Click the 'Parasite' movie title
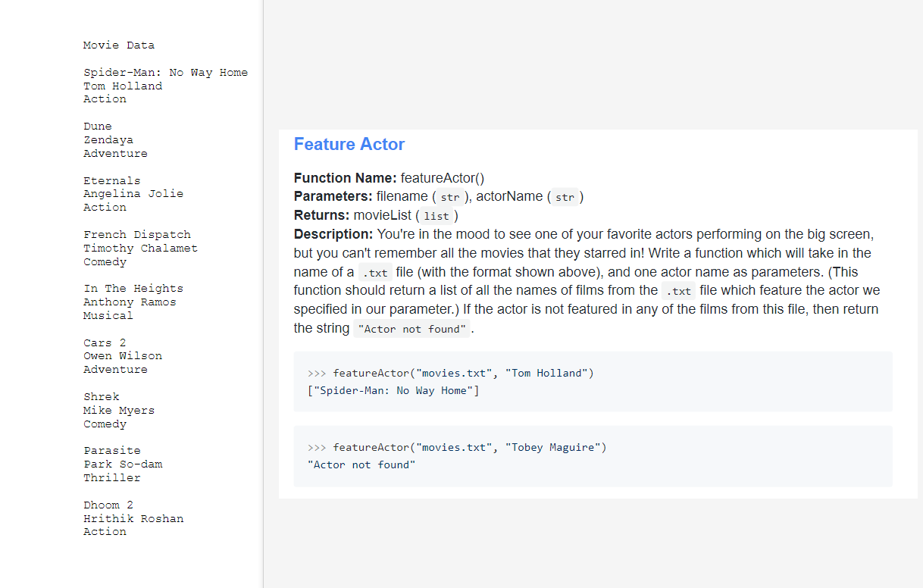 [x=112, y=451]
